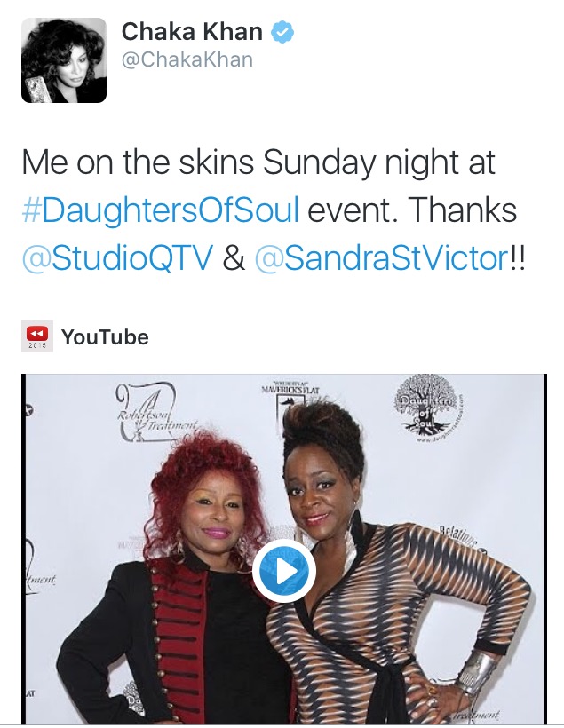The width and height of the screenshot is (564, 728).
Task: Click the red YouTube rewind 2015 icon
Action: 37,336
